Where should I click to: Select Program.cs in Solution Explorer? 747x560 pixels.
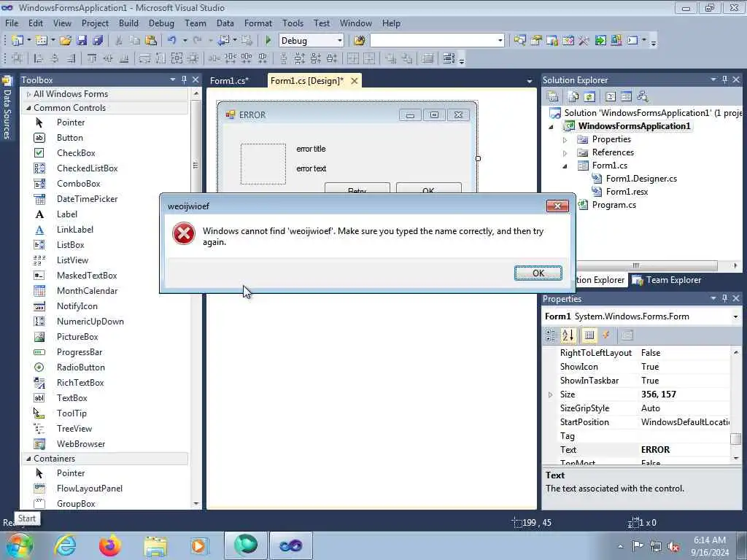pos(614,205)
